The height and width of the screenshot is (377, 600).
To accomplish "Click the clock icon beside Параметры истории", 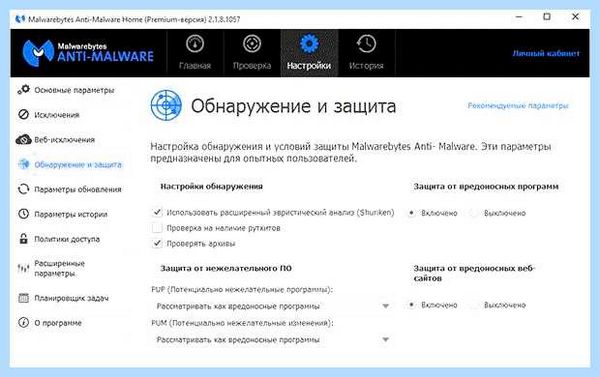I will [23, 214].
